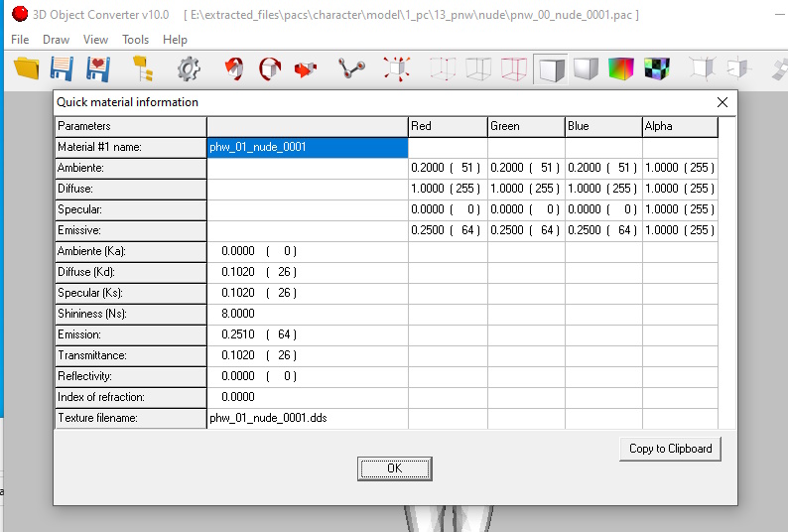Click the yellow open folder icon
The width and height of the screenshot is (788, 532).
[27, 68]
